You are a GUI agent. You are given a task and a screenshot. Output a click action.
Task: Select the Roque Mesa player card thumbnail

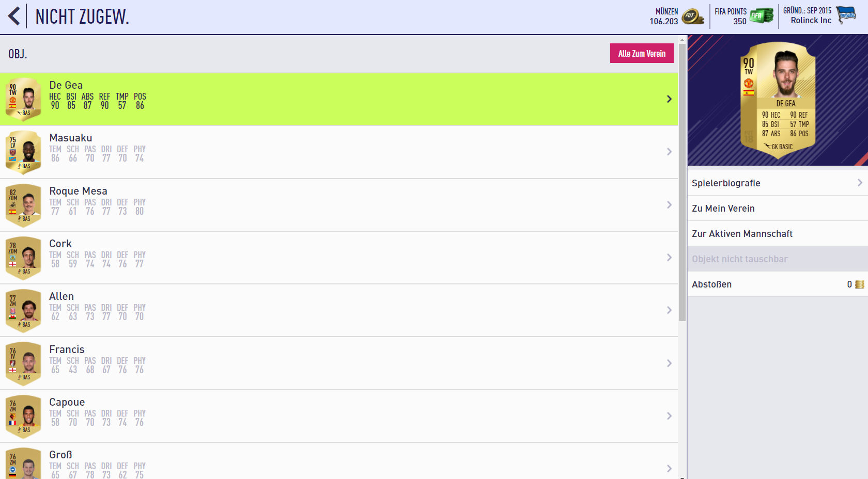coord(23,205)
